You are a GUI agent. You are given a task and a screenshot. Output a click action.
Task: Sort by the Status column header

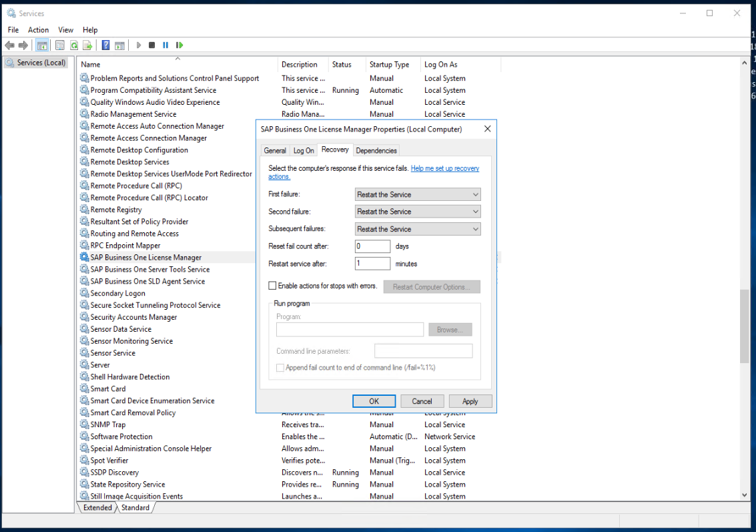click(x=347, y=64)
